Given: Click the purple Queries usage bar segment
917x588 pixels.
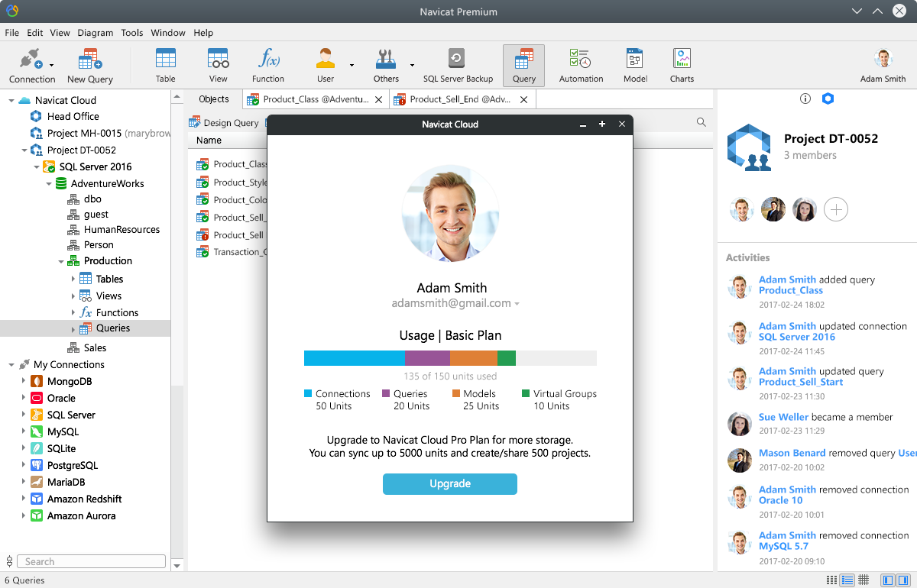Looking at the screenshot, I should (427, 358).
